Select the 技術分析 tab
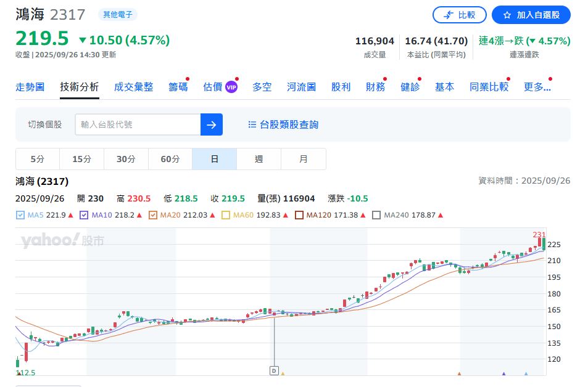 80,87
